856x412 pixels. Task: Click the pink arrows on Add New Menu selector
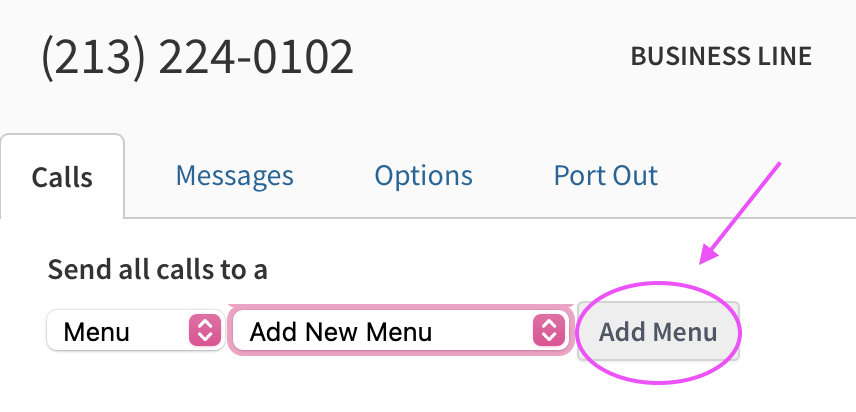[548, 331]
